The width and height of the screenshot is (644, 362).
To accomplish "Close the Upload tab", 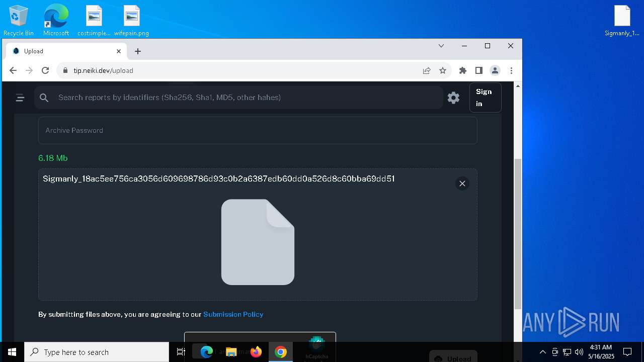I will click(x=119, y=51).
